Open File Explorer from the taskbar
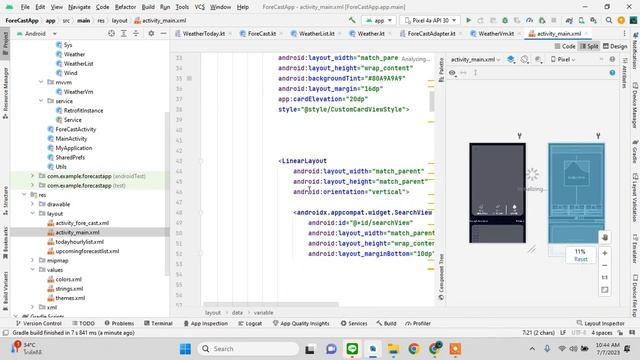The width and height of the screenshot is (640, 360). [x=393, y=349]
